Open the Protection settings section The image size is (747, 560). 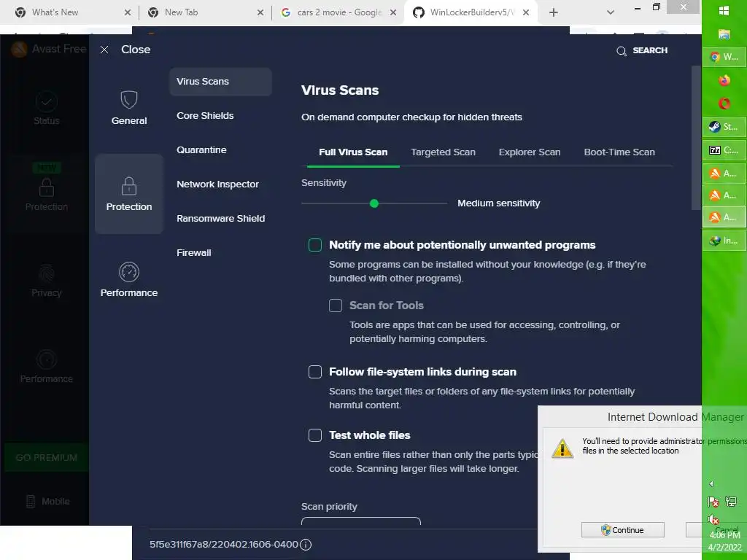click(x=129, y=194)
